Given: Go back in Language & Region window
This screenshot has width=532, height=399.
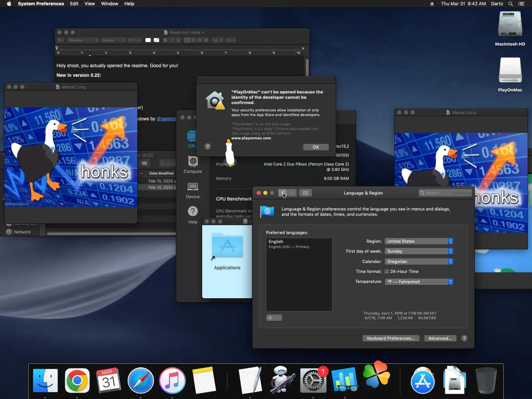Looking at the screenshot, I should tap(283, 193).
